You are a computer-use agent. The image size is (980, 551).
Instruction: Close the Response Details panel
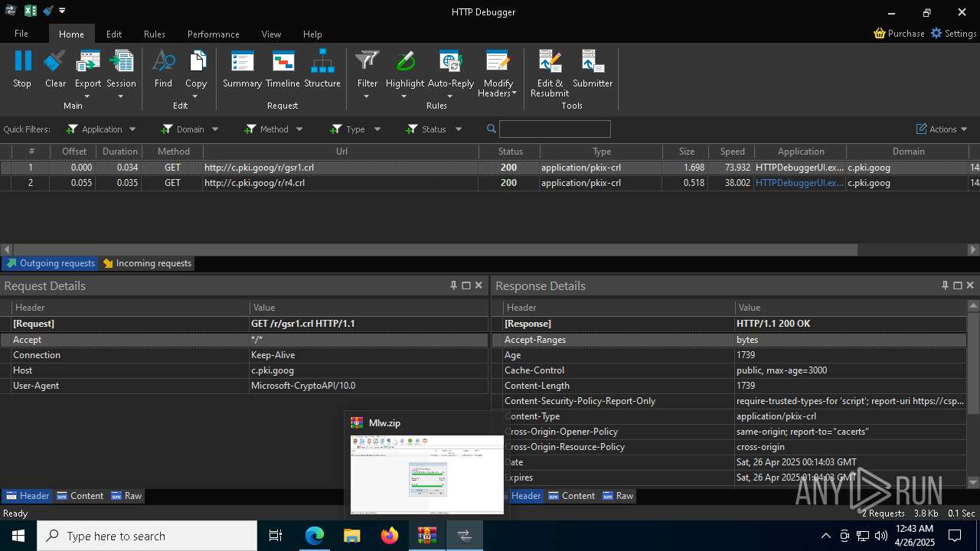coord(970,285)
